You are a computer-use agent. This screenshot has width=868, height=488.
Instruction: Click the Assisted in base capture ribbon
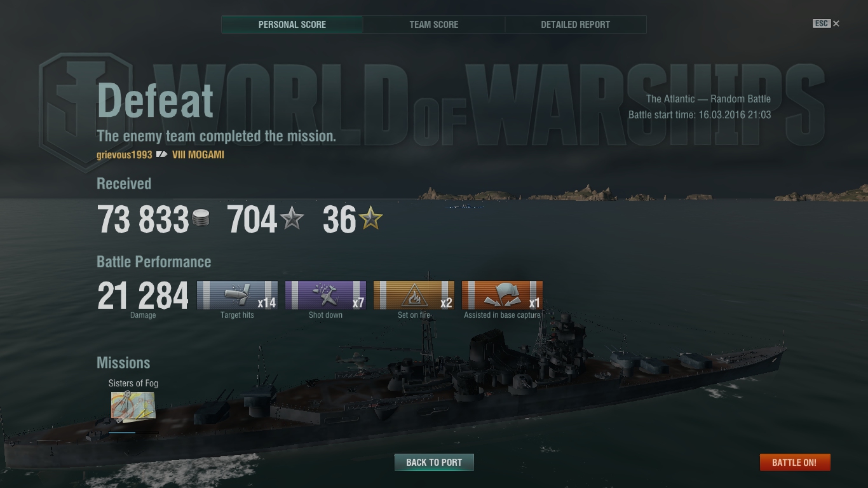pyautogui.click(x=502, y=295)
